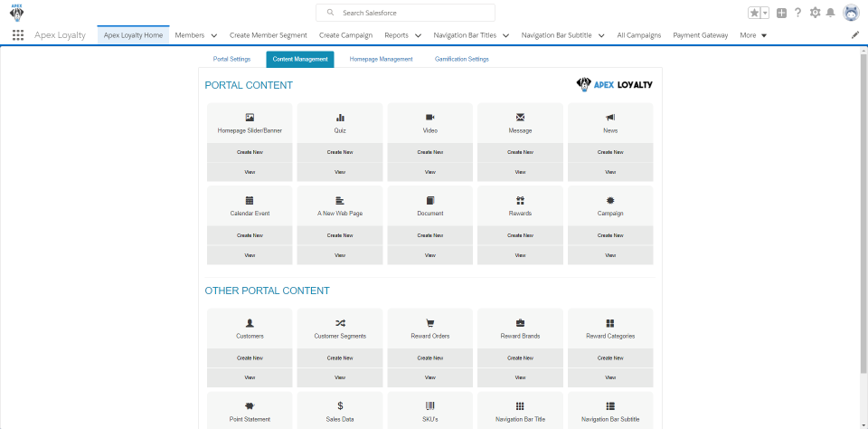Click the Document book icon
The height and width of the screenshot is (429, 868).
[430, 201]
